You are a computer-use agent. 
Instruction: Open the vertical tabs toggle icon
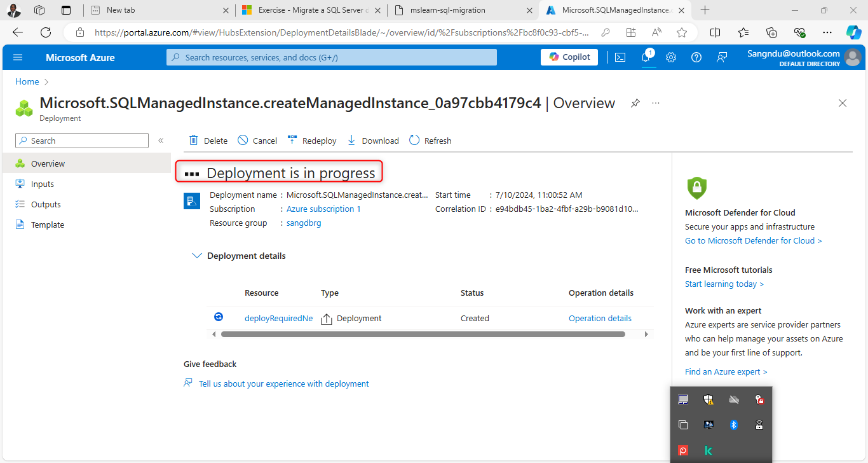click(66, 10)
